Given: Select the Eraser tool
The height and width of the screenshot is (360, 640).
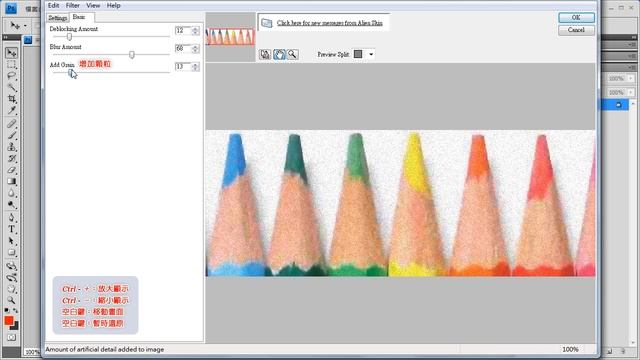Looking at the screenshot, I should click(x=11, y=170).
